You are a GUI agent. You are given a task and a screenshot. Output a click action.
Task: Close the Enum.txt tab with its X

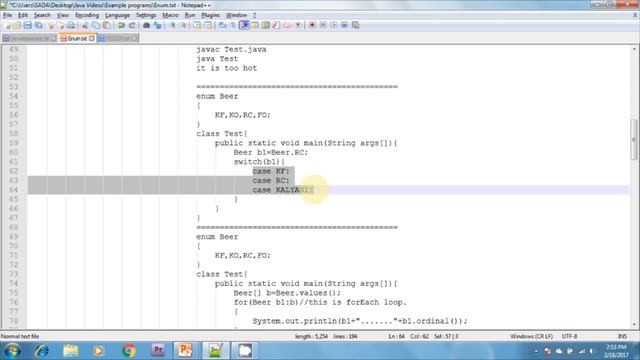click(x=92, y=38)
